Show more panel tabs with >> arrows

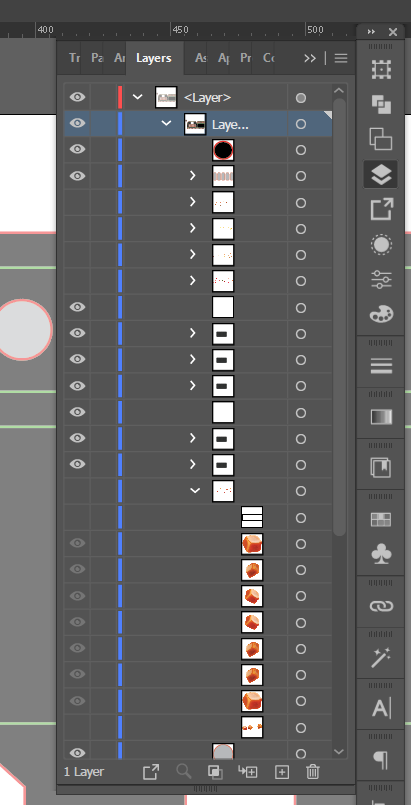click(310, 58)
